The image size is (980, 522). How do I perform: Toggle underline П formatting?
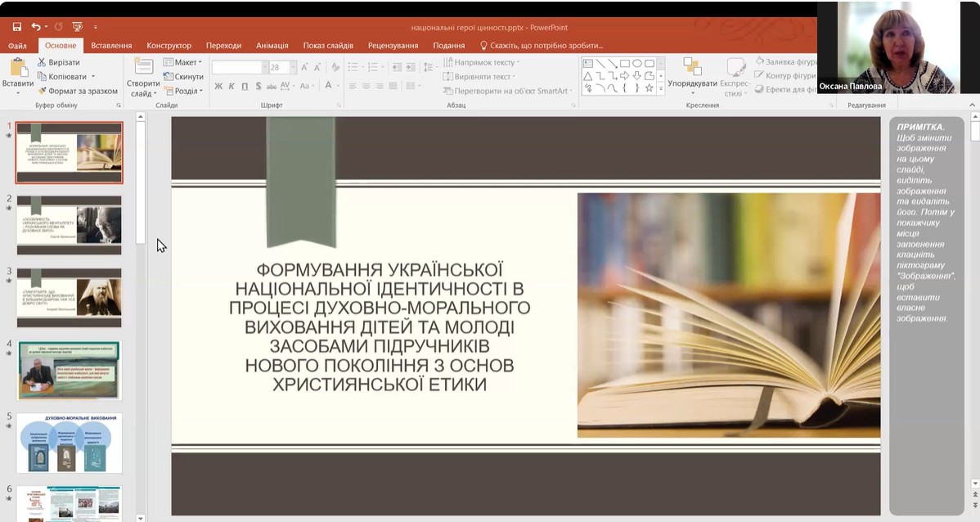245,86
